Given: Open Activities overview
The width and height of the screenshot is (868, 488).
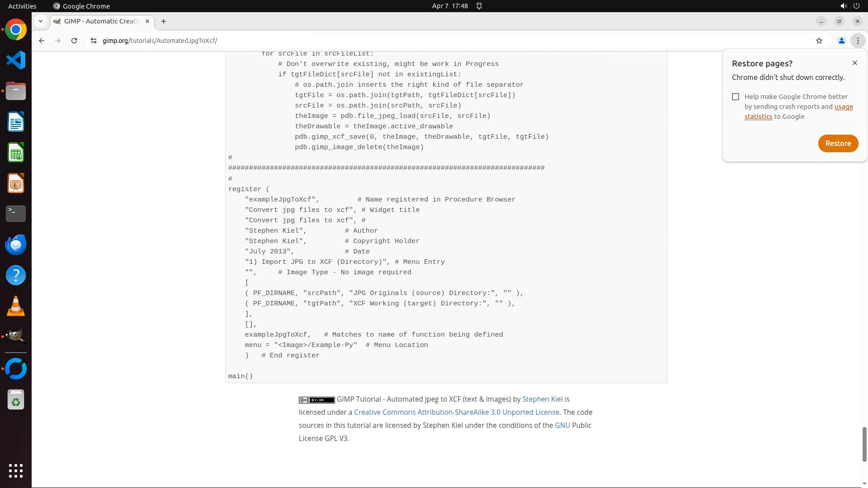Looking at the screenshot, I should coord(22,6).
